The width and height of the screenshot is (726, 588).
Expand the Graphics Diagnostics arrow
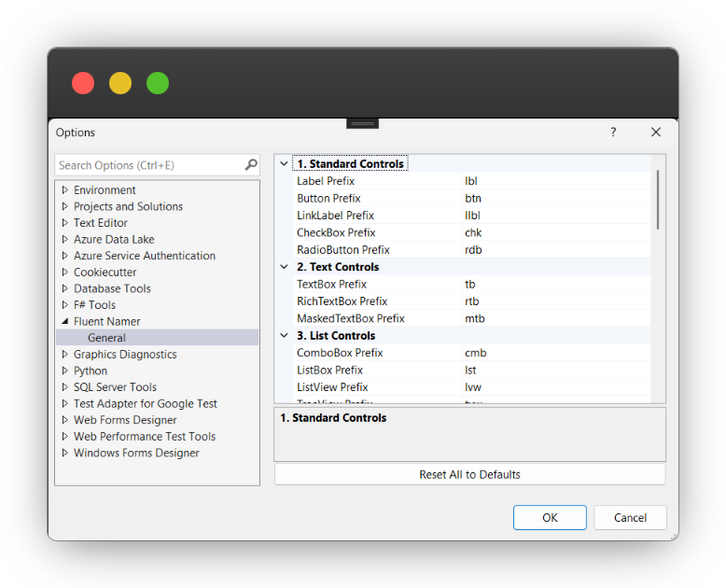(64, 354)
